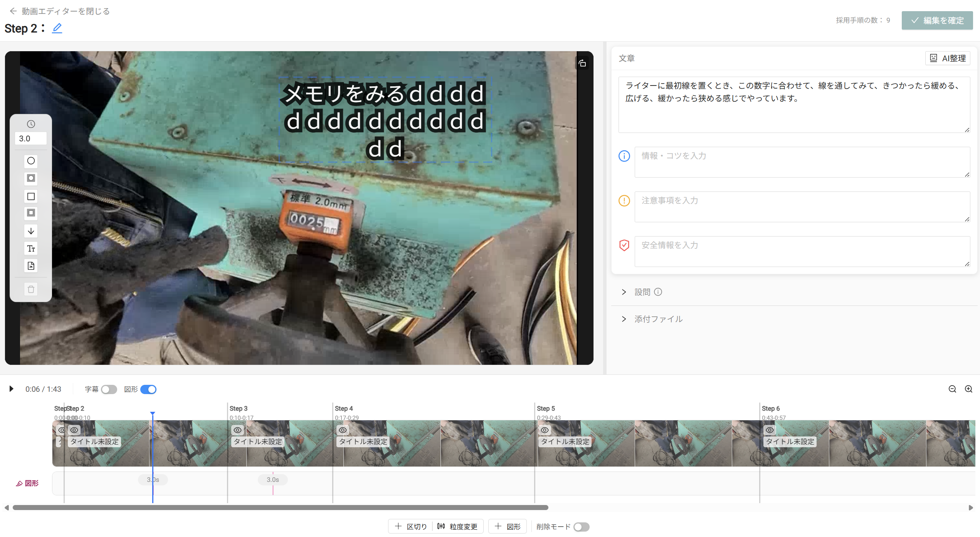The image size is (980, 537).
Task: Toggle the 字幕 subtitle switch
Action: tap(109, 389)
